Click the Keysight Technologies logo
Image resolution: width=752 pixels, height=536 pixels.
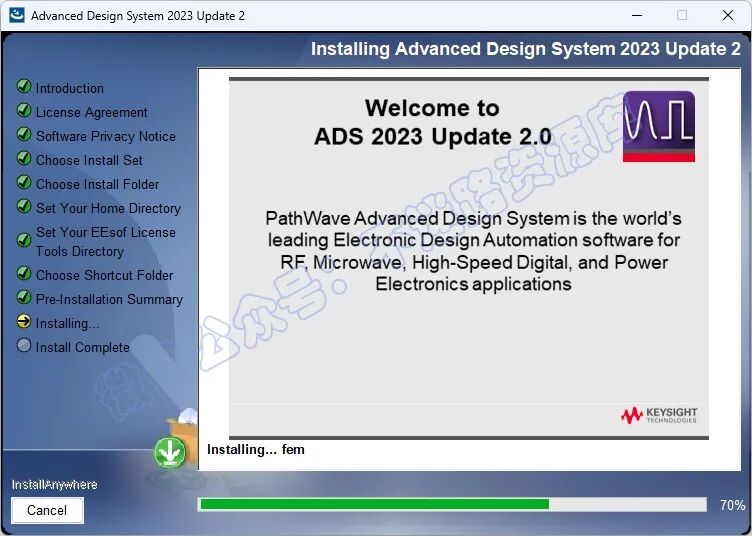[658, 415]
